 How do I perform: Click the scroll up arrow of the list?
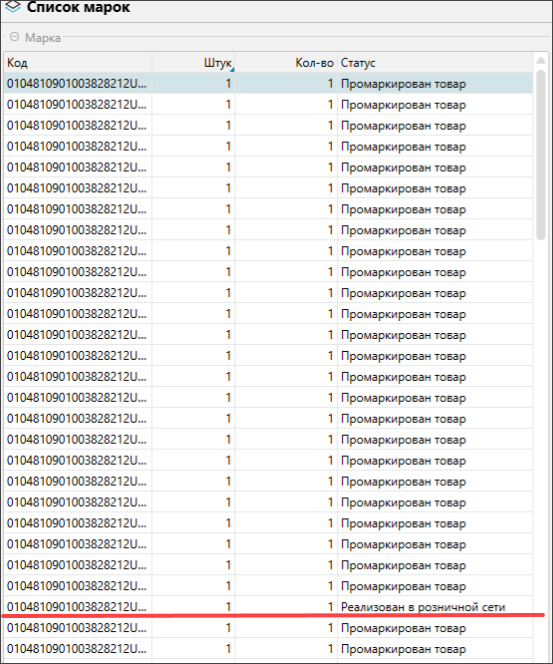pyautogui.click(x=541, y=61)
